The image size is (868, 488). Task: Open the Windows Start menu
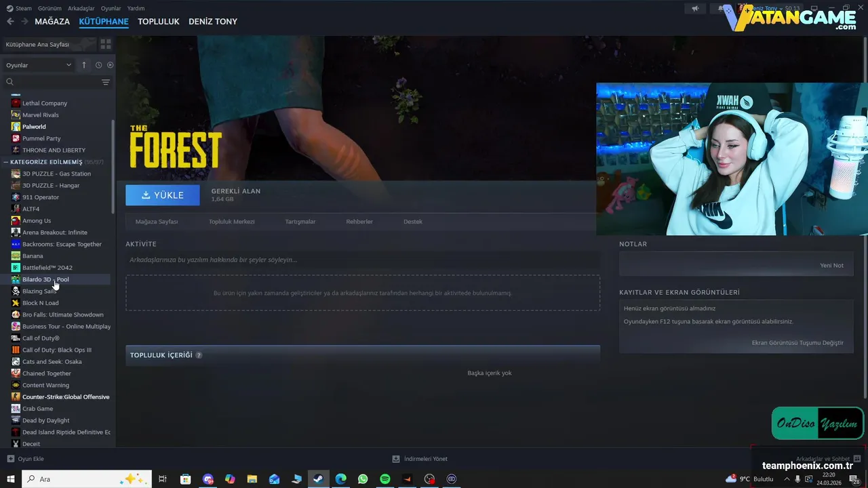(10, 479)
